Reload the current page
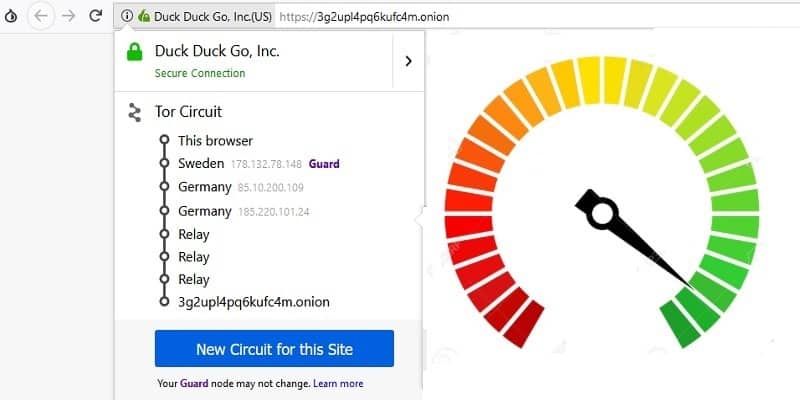 tap(96, 16)
